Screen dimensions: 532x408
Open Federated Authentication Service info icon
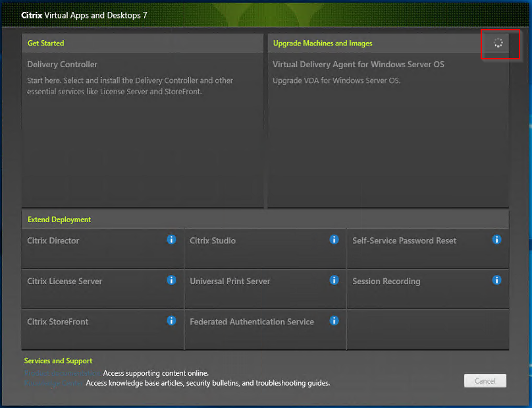click(334, 320)
